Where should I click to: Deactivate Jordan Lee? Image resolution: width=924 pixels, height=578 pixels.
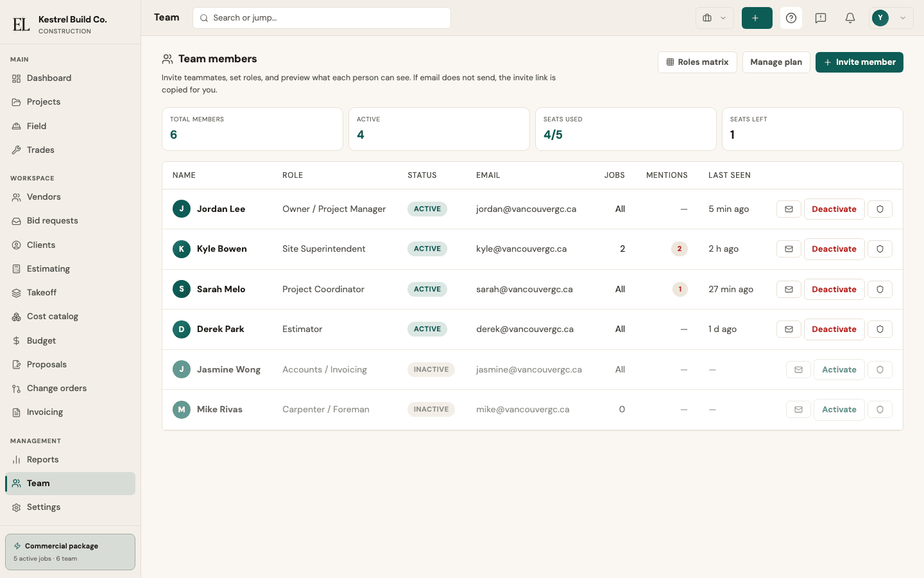[x=834, y=209]
